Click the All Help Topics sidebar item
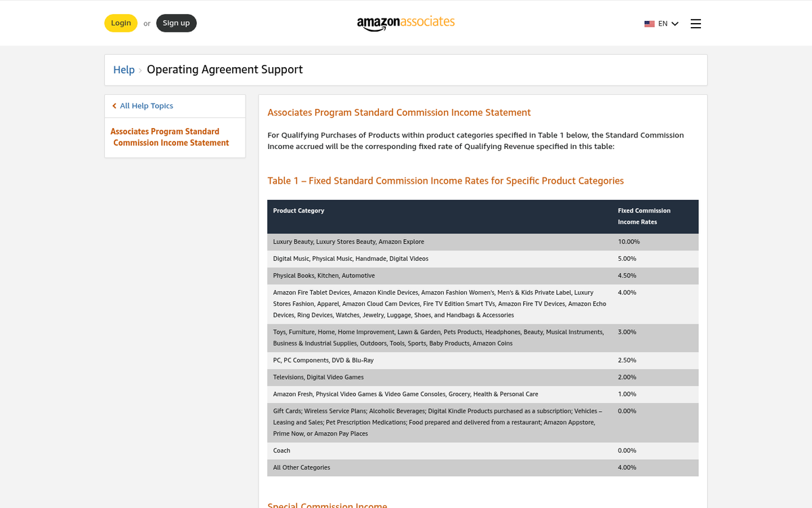This screenshot has height=508, width=812. (147, 106)
